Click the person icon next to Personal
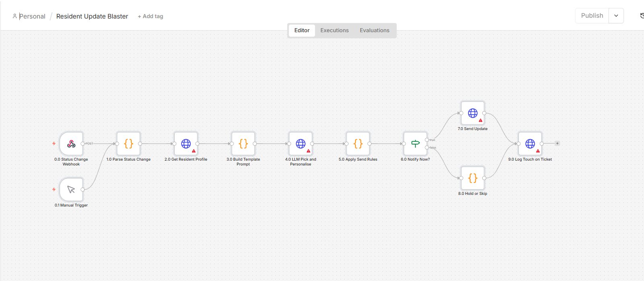 (x=15, y=16)
